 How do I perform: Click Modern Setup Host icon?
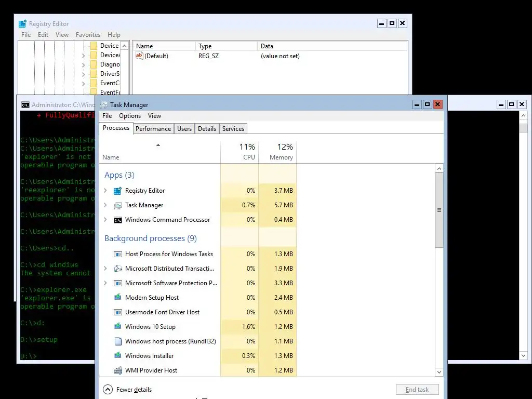[x=118, y=297]
